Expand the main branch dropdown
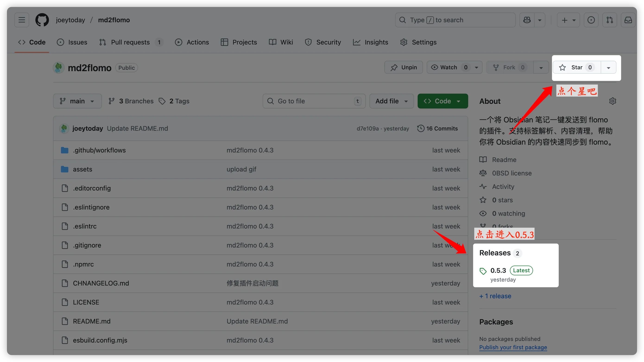Screen dimensions: 644x362 77,101
